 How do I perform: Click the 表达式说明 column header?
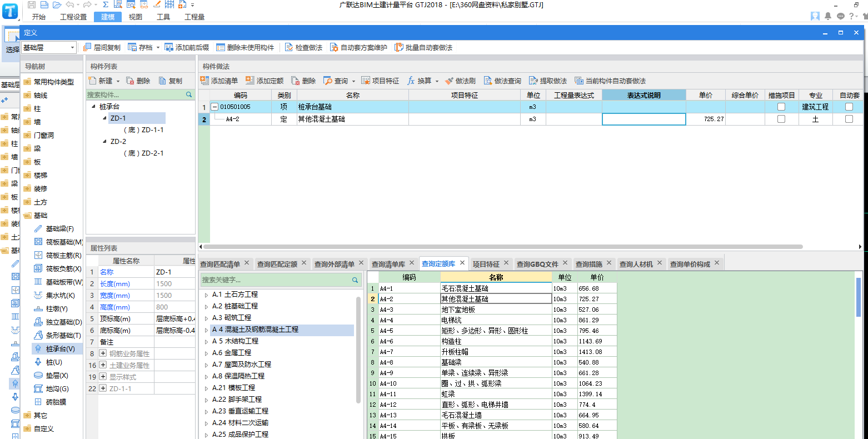coord(644,95)
